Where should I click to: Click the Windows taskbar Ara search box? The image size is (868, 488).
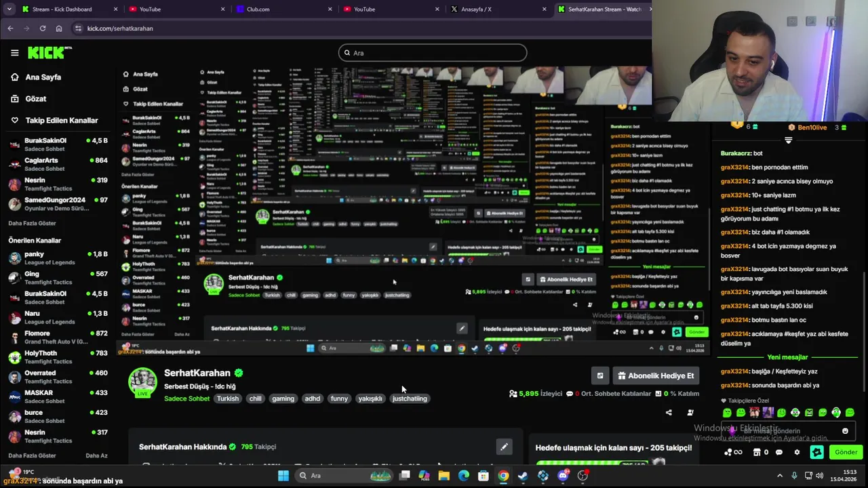(344, 476)
